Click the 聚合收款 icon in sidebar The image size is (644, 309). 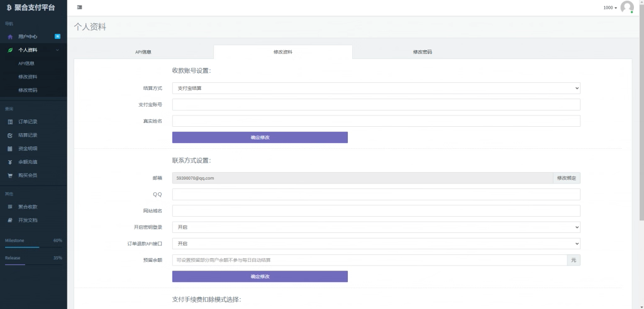coord(10,207)
